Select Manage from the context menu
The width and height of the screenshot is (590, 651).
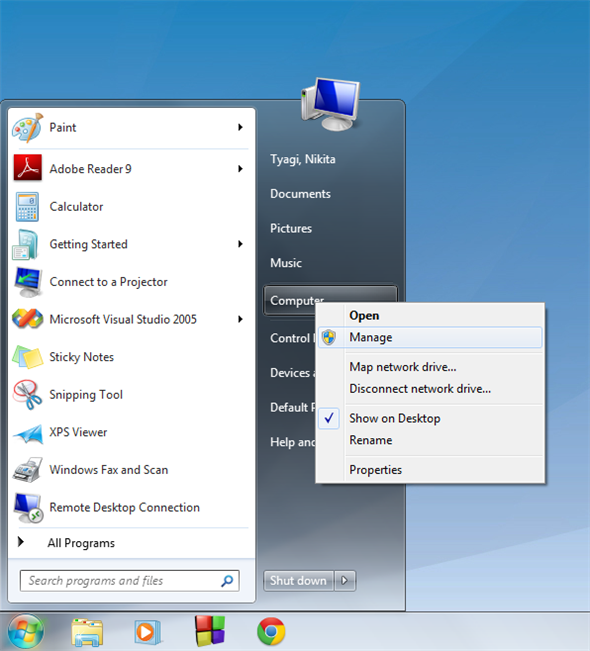tap(430, 337)
